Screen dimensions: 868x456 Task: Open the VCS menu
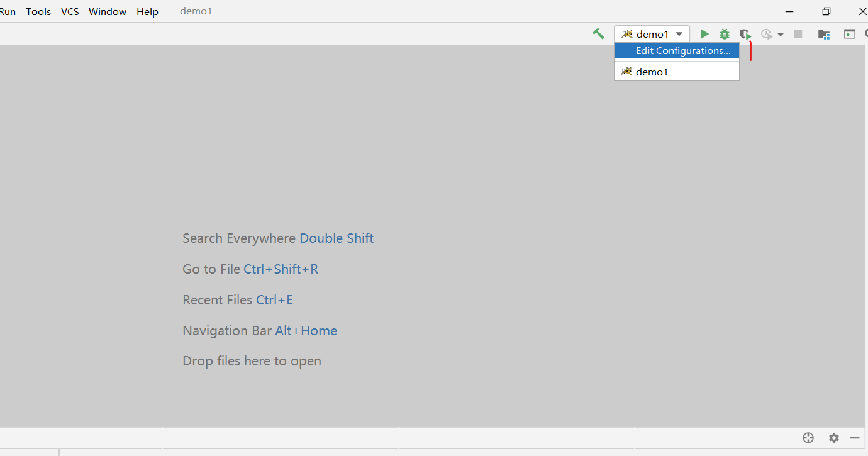tap(70, 11)
